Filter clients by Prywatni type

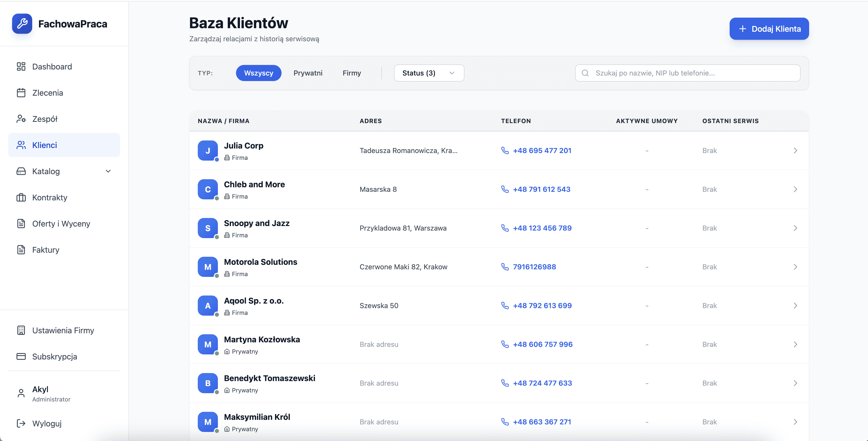[x=308, y=73]
